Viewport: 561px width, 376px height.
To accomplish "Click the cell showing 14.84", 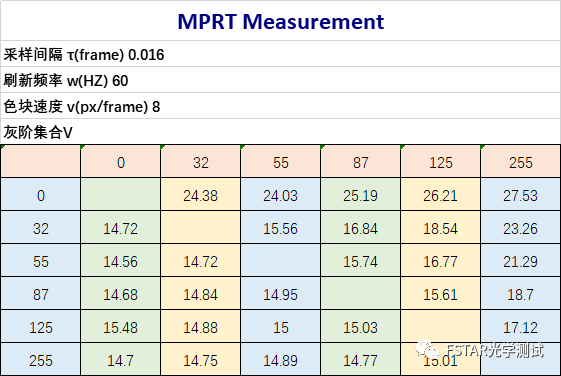I will point(201,294).
